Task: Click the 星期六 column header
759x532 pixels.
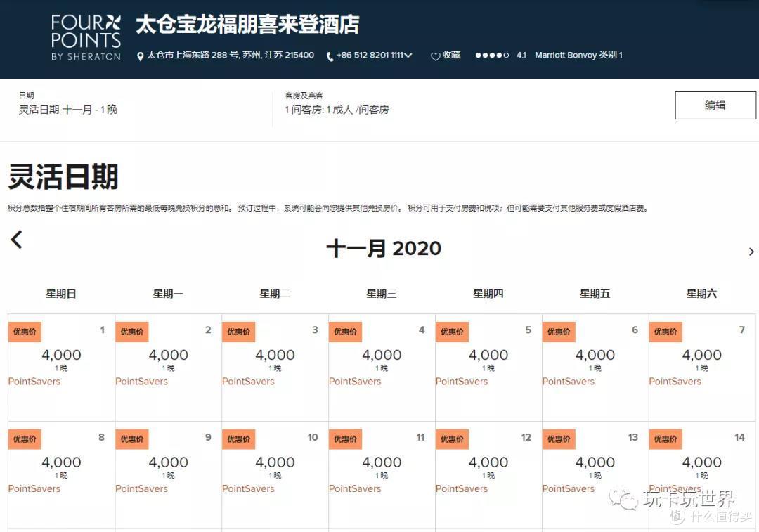Action: tap(702, 293)
